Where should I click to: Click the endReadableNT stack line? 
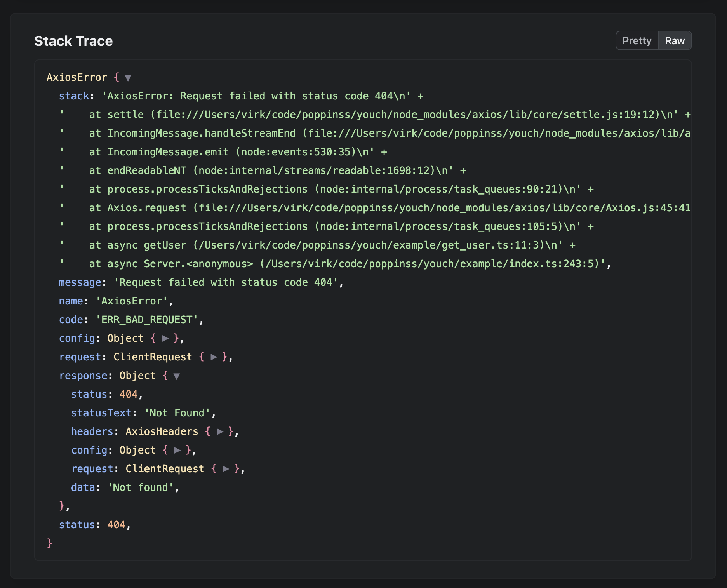263,170
